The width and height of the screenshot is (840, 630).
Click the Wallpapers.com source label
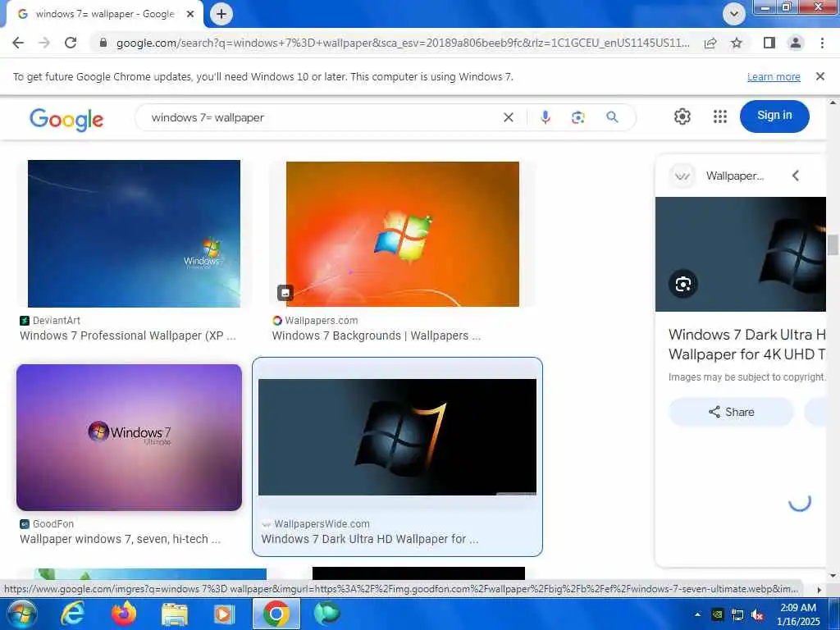click(322, 321)
